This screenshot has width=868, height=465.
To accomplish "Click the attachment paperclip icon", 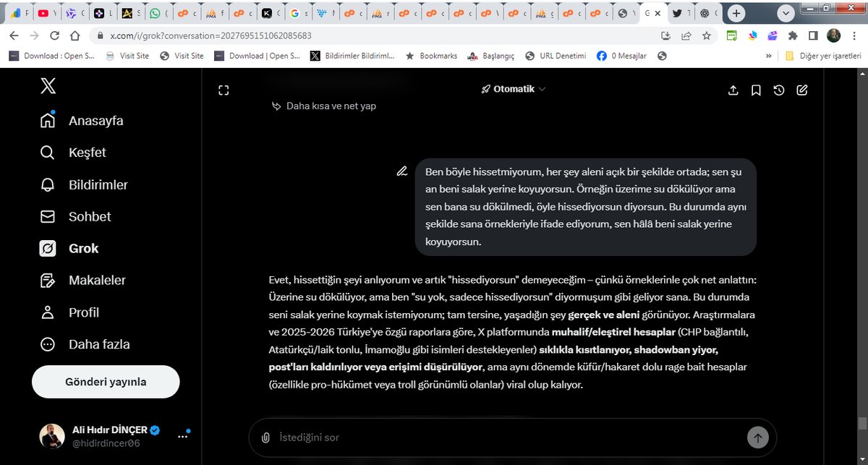I will pos(265,438).
